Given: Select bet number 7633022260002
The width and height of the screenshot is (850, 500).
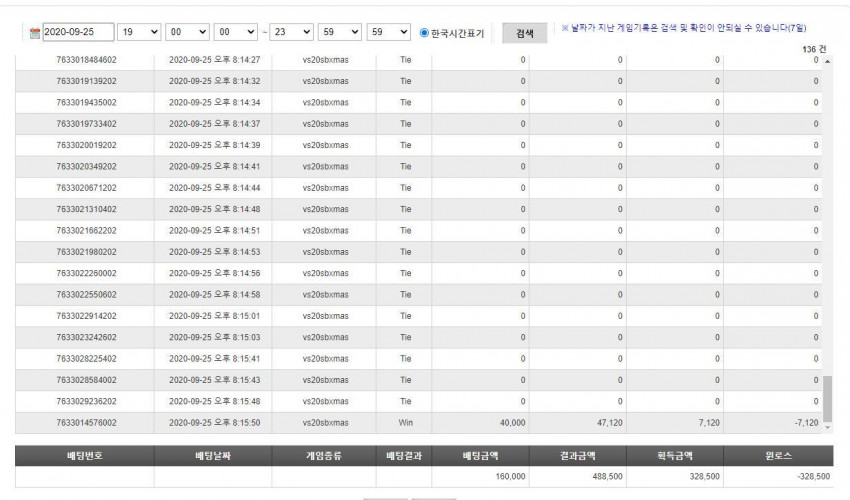Looking at the screenshot, I should (x=86, y=273).
